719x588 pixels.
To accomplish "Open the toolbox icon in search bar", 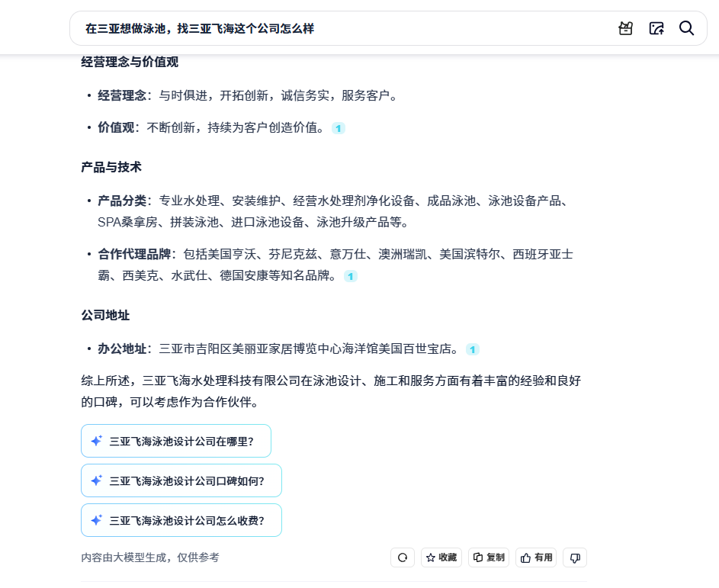I will click(x=625, y=28).
